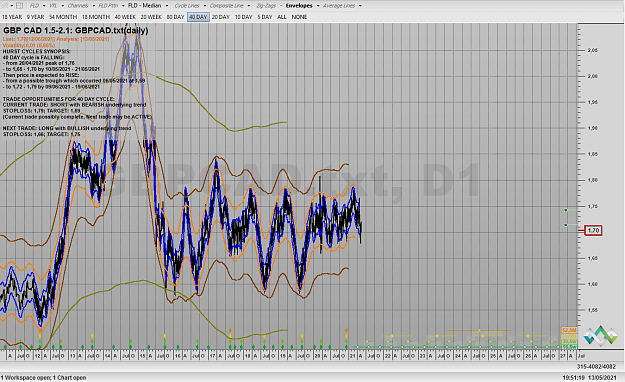Screen dimensions: 625x382
Task: Open the Composite Line dropdown arrow
Action: (248, 6)
